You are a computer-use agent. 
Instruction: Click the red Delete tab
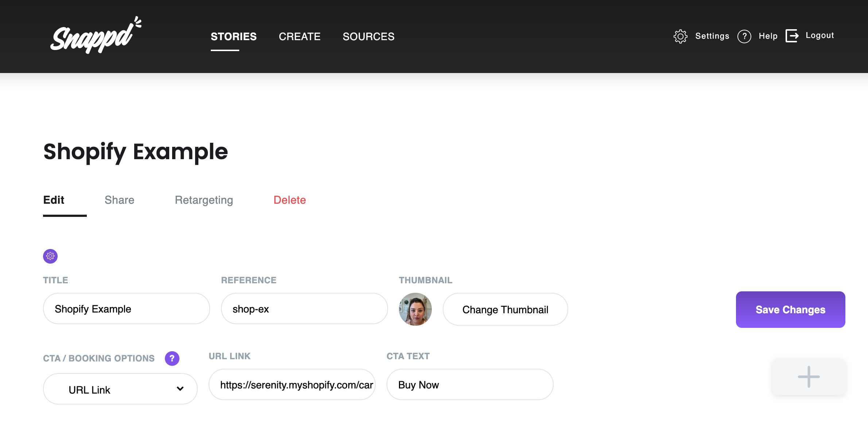pyautogui.click(x=290, y=200)
